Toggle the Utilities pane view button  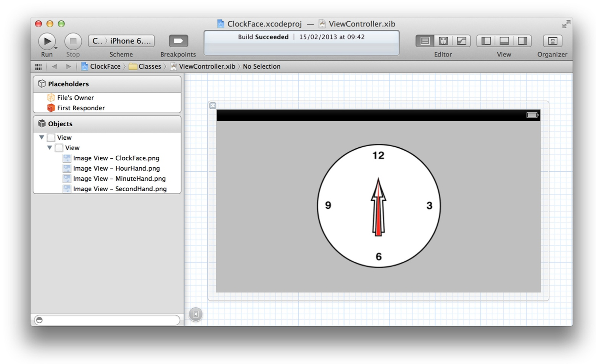tap(522, 41)
